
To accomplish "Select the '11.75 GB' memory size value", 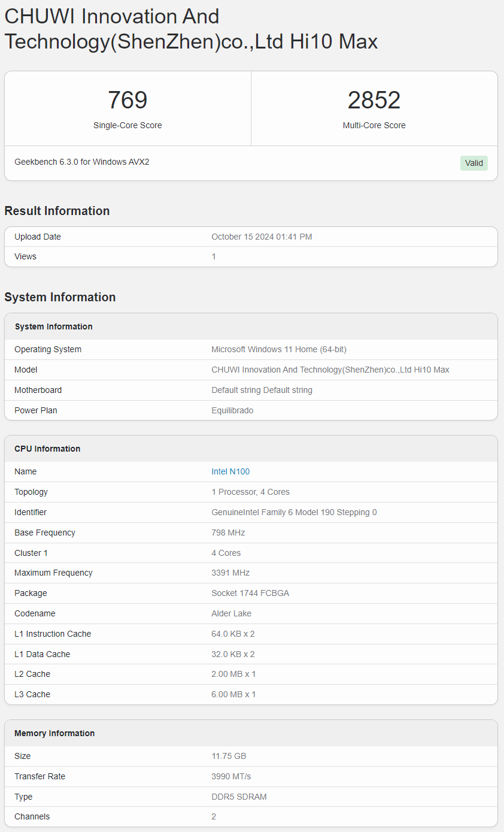I will (x=229, y=756).
